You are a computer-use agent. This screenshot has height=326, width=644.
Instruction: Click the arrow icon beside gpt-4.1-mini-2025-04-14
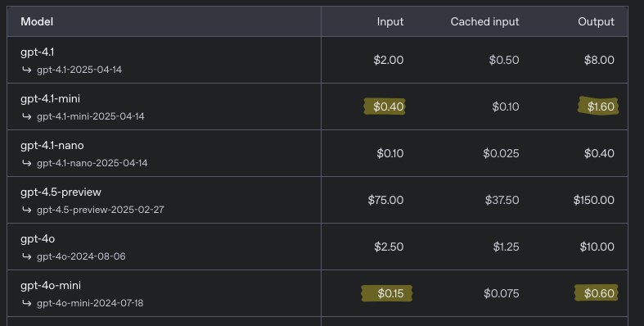click(27, 116)
